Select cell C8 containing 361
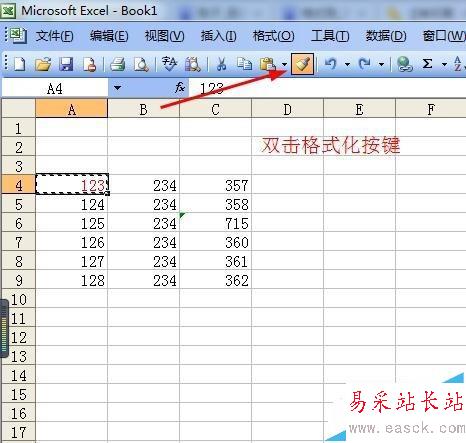Viewport: 466px width, 443px height. tap(215, 261)
